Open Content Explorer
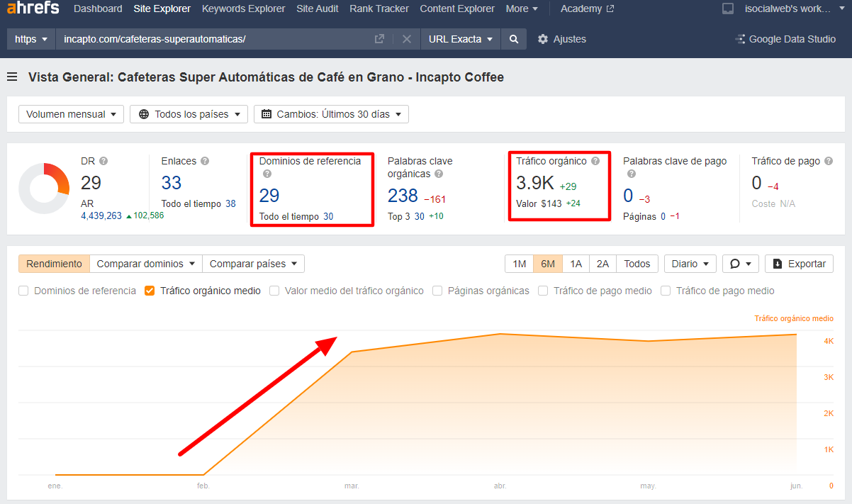Image resolution: width=852 pixels, height=504 pixels. (x=457, y=9)
